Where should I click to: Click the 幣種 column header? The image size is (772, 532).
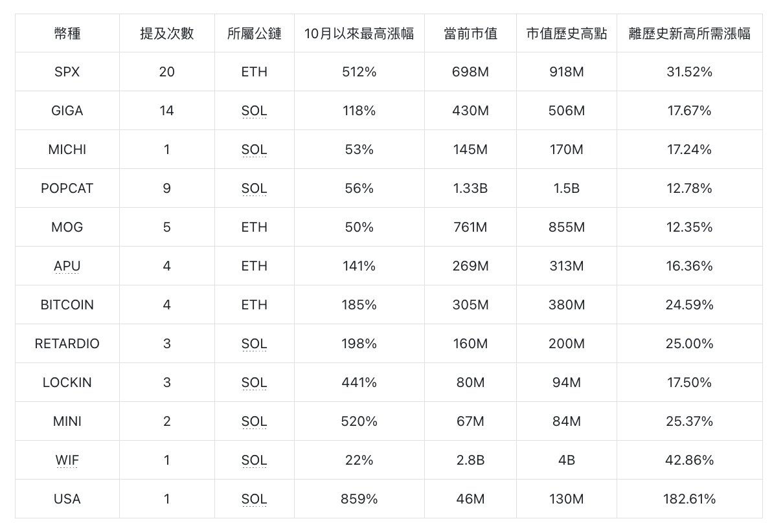67,34
